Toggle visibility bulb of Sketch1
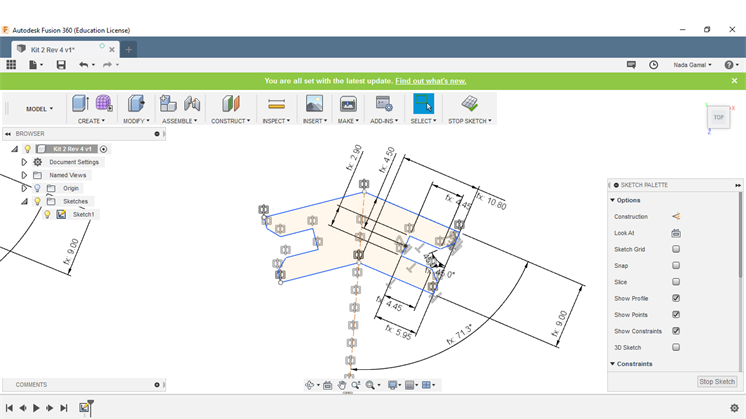 [x=47, y=214]
